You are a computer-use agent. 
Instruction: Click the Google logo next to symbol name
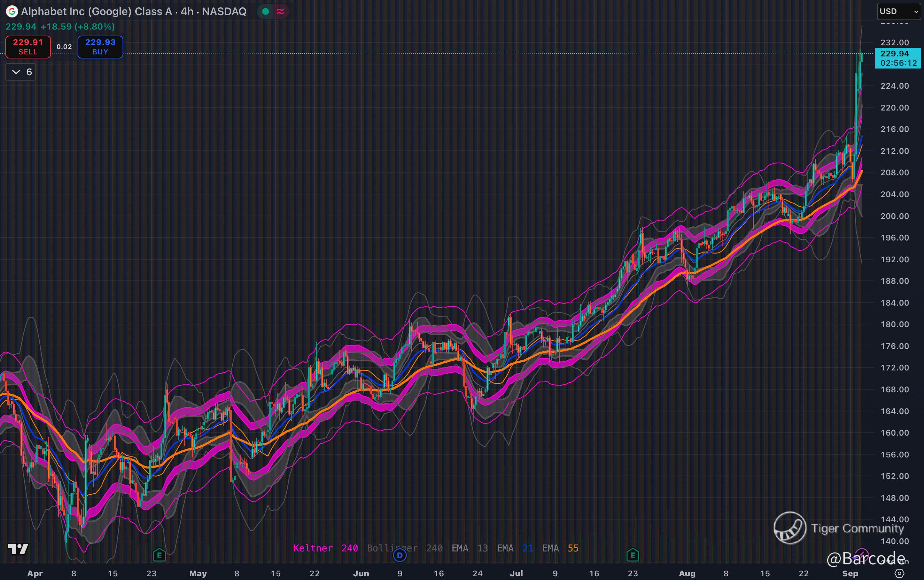[12, 11]
